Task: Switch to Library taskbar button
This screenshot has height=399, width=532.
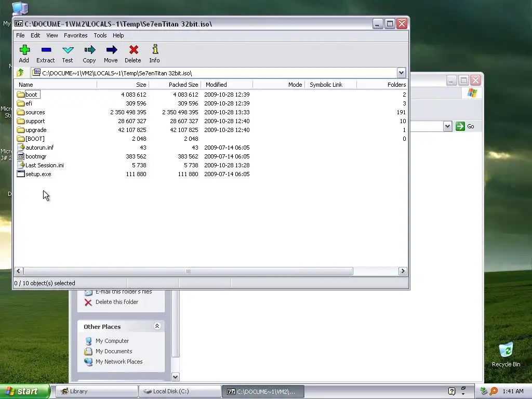Action: (96, 391)
